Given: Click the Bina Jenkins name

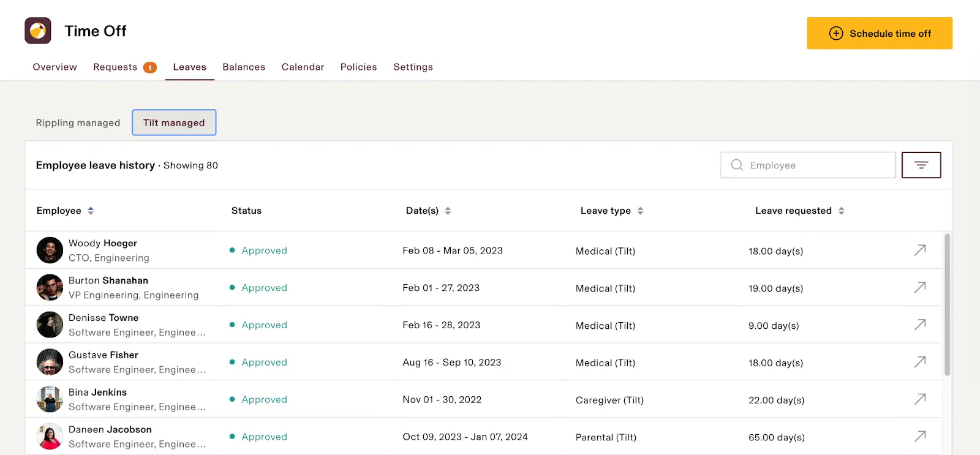Looking at the screenshot, I should click(x=97, y=393).
